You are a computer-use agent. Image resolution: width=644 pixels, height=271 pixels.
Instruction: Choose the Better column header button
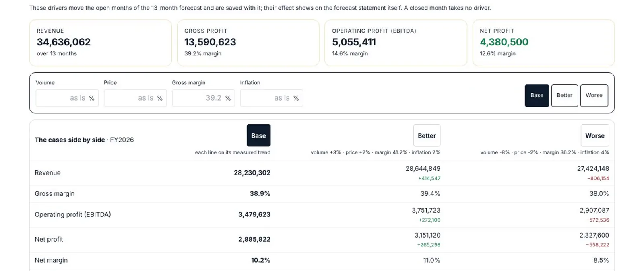click(427, 135)
